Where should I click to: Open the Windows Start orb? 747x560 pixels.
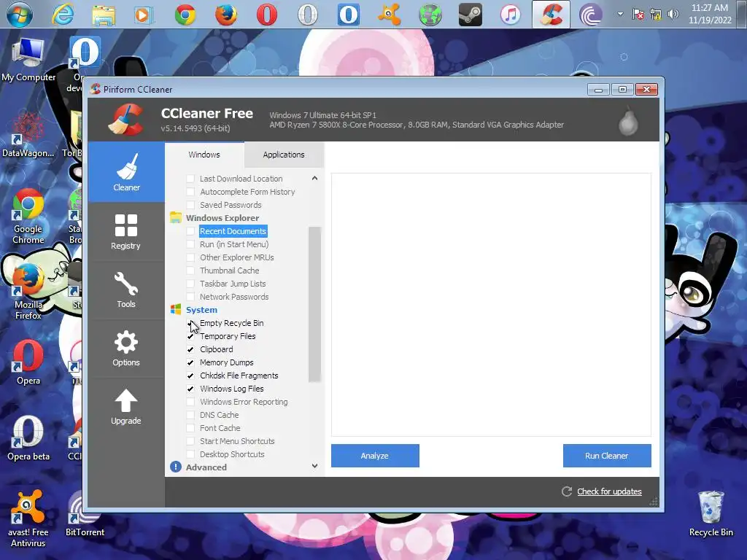click(x=20, y=15)
